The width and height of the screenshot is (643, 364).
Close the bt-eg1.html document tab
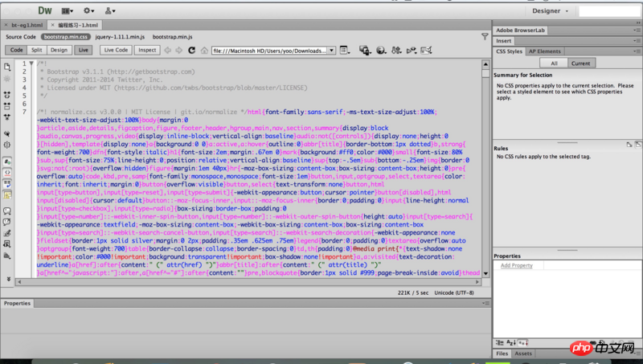pos(6,25)
